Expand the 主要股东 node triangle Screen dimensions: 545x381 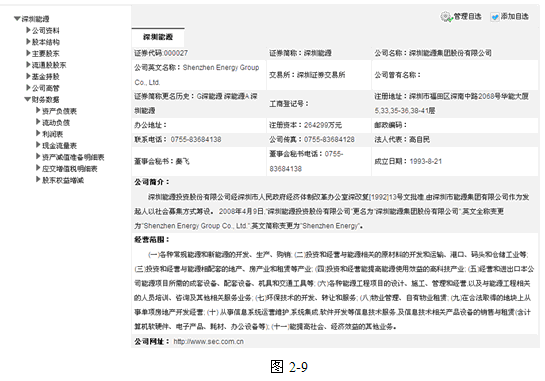[x=29, y=53]
